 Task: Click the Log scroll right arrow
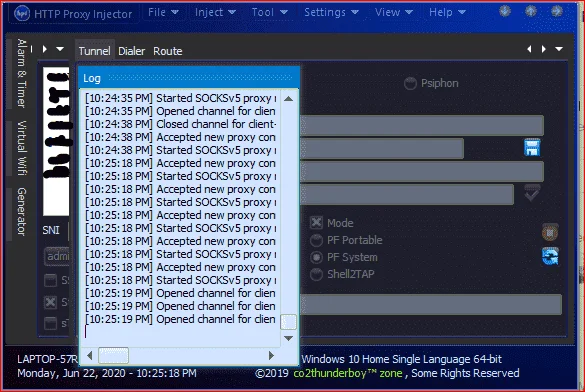tap(271, 355)
